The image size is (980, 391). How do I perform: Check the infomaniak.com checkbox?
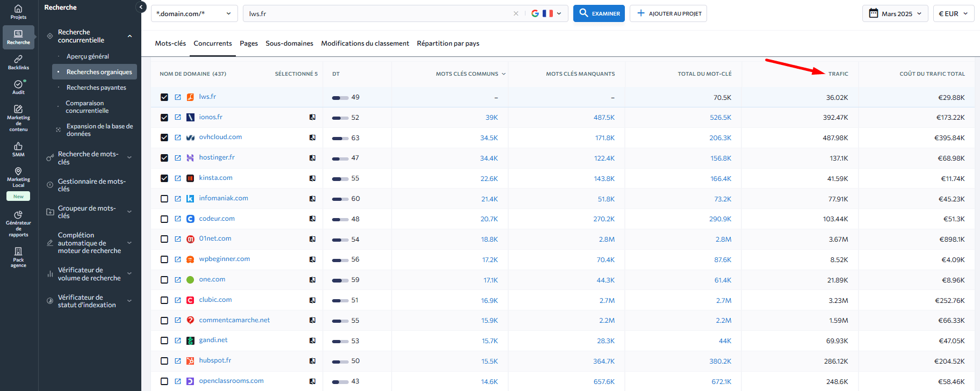coord(164,199)
